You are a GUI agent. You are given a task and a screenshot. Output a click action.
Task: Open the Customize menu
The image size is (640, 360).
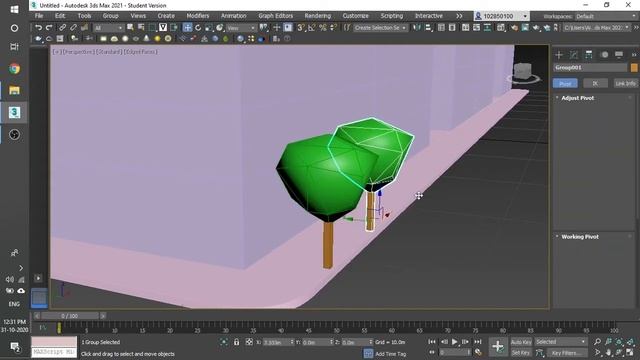356,16
